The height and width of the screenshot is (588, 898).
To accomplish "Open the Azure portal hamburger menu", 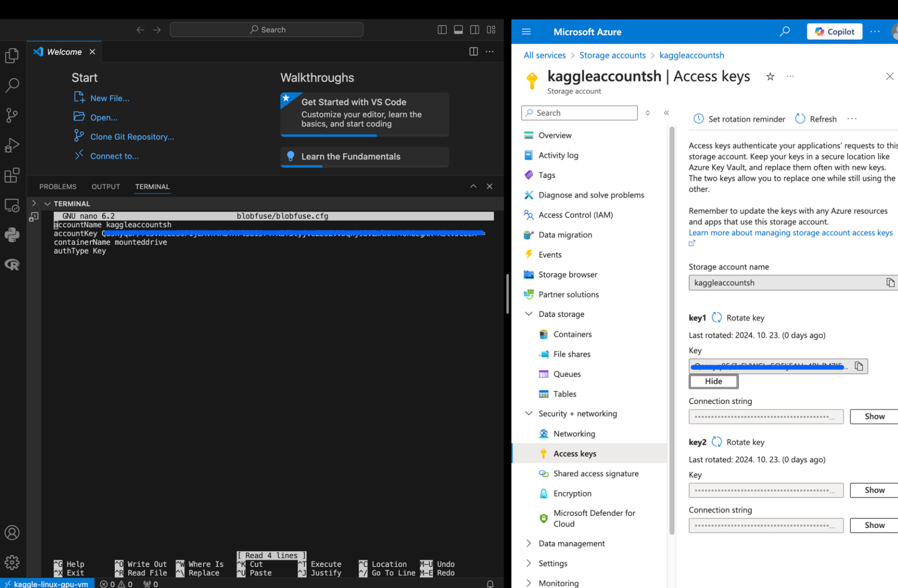I will [526, 32].
